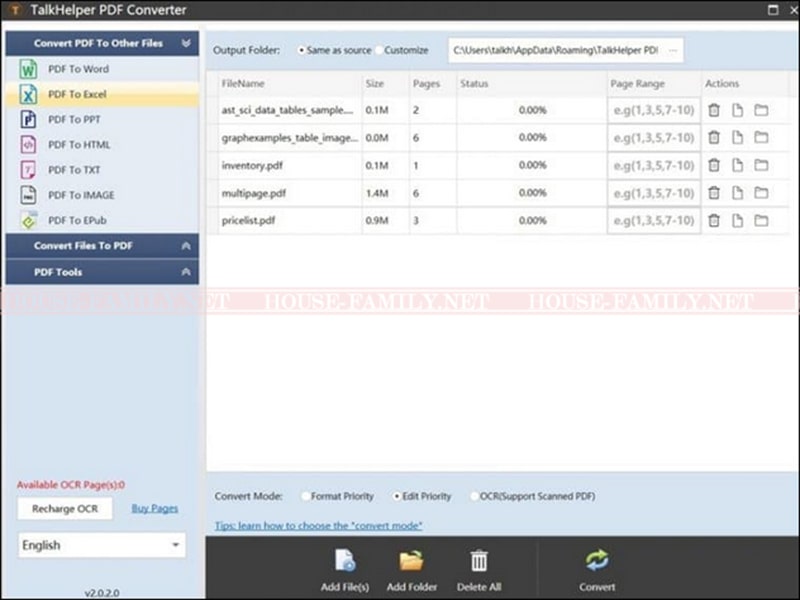Click the TalkHelper logo in title bar
800x600 pixels.
point(16,10)
